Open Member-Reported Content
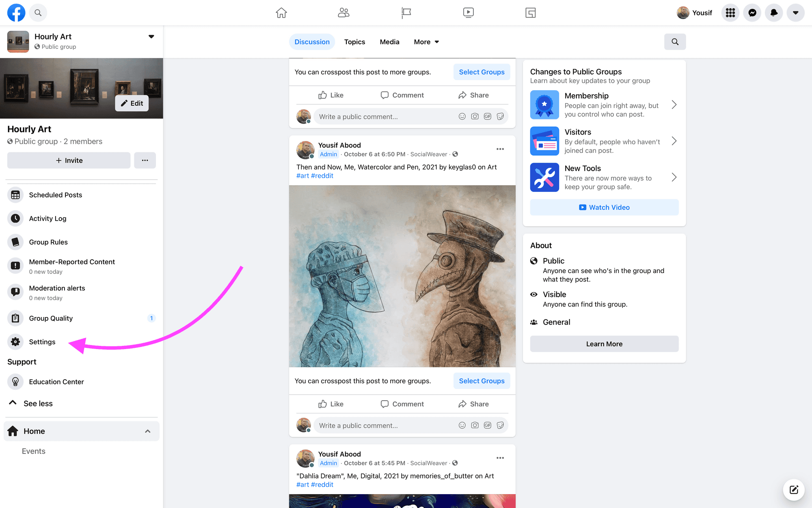Viewport: 812px width, 508px height. coord(81,266)
